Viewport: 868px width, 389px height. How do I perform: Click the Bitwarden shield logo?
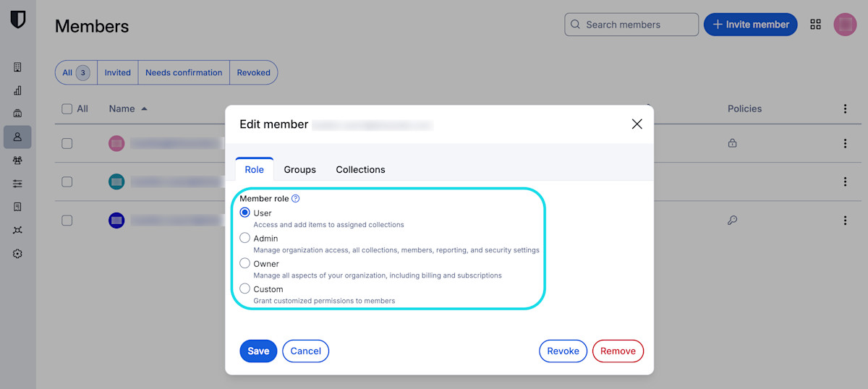click(x=18, y=20)
